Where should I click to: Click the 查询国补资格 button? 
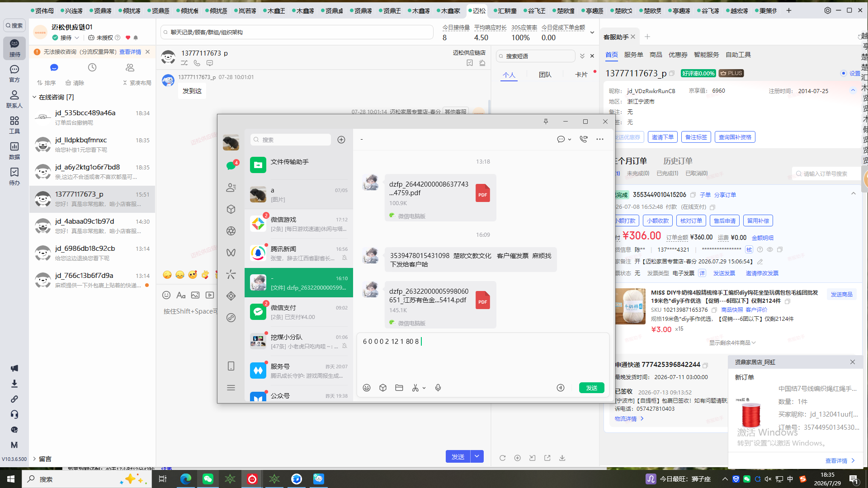pyautogui.click(x=735, y=137)
